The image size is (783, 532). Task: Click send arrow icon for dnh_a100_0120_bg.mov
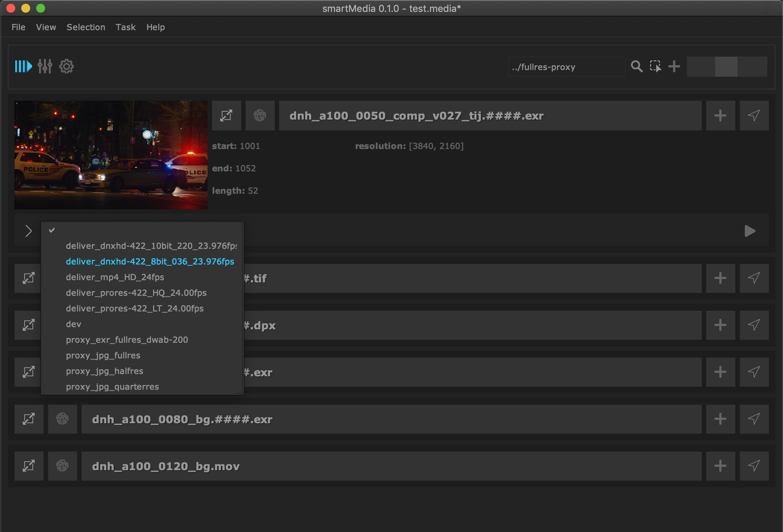pos(754,466)
